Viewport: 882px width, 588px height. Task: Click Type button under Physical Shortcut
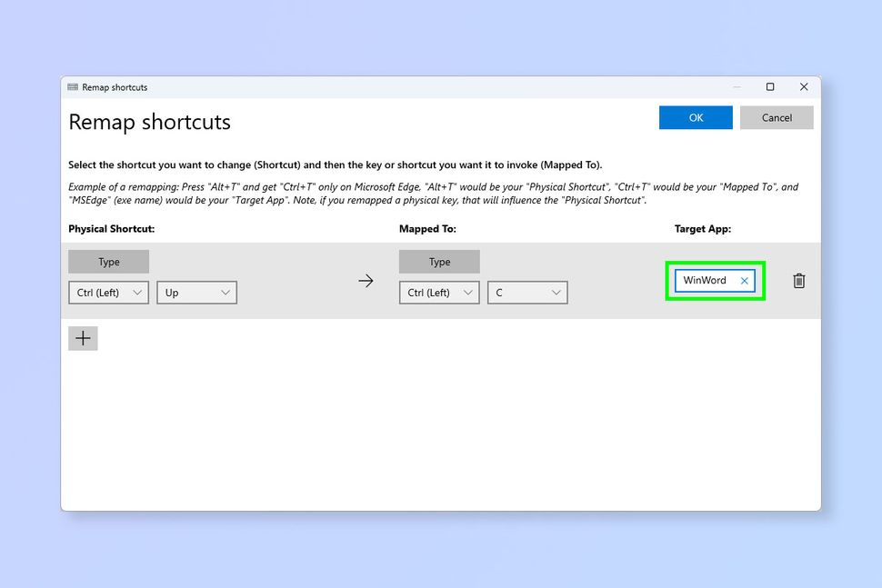point(108,262)
